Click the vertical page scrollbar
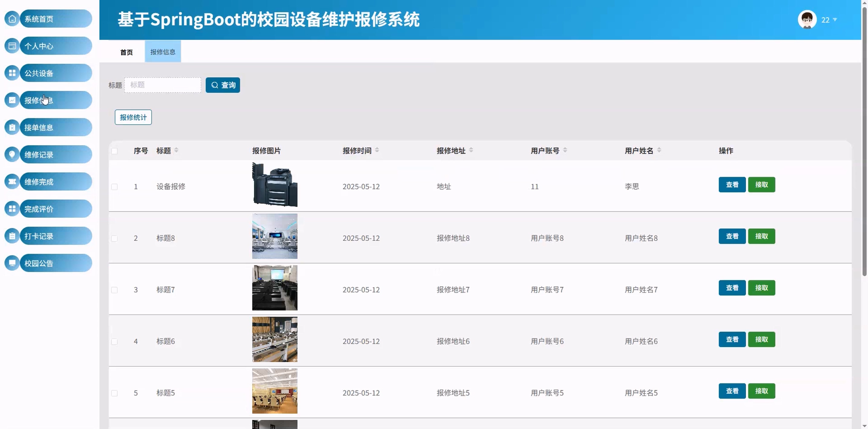This screenshot has width=868, height=429. click(864, 142)
